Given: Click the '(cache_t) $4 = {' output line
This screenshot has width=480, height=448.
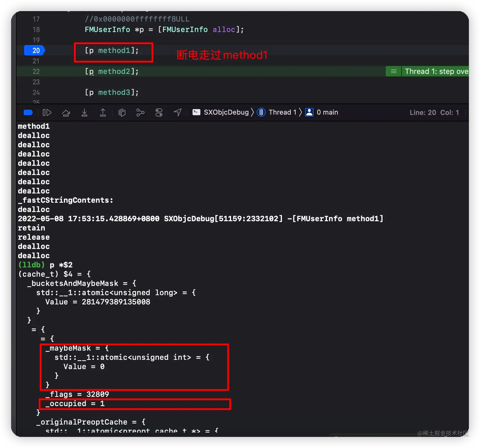Looking at the screenshot, I should tap(54, 274).
